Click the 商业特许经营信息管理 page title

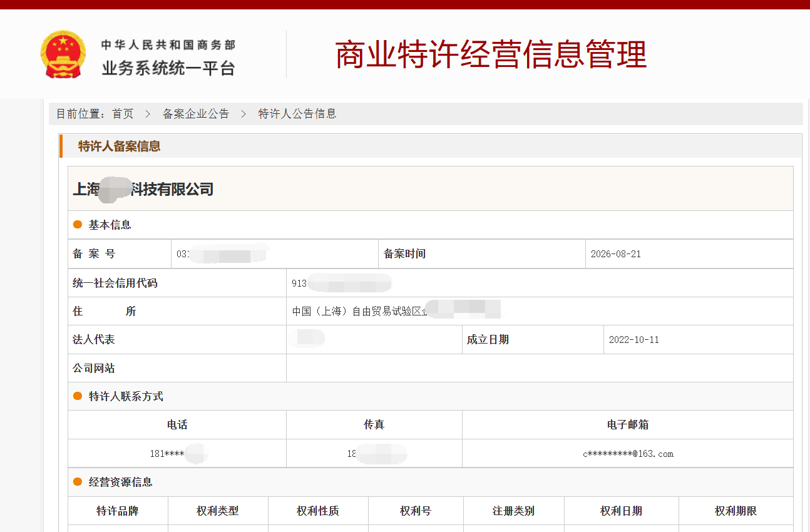(x=491, y=54)
